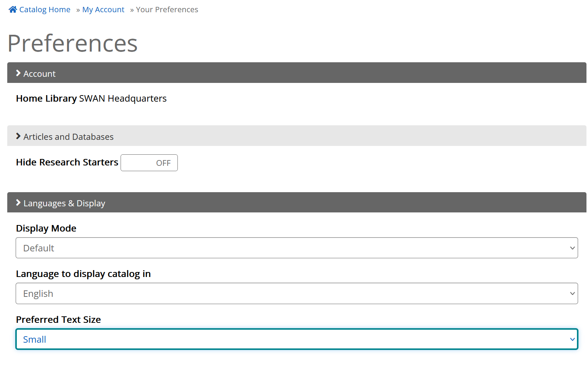Viewport: 588px width, 366px height.
Task: Click the Languages & Display chevron icon
Action: tap(18, 202)
